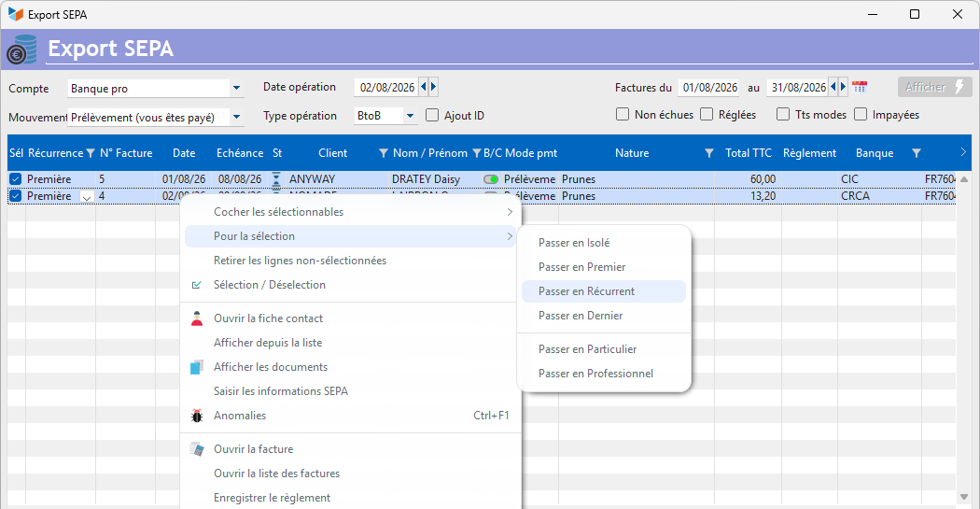Select the ANYWAY client cell
Viewport: 980px width, 509px height.
pyautogui.click(x=336, y=179)
